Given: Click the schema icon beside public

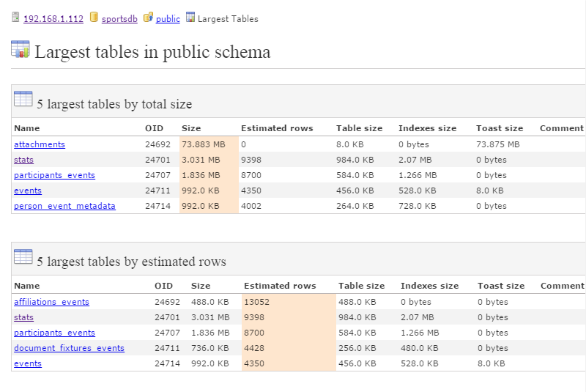Looking at the screenshot, I should pos(149,18).
